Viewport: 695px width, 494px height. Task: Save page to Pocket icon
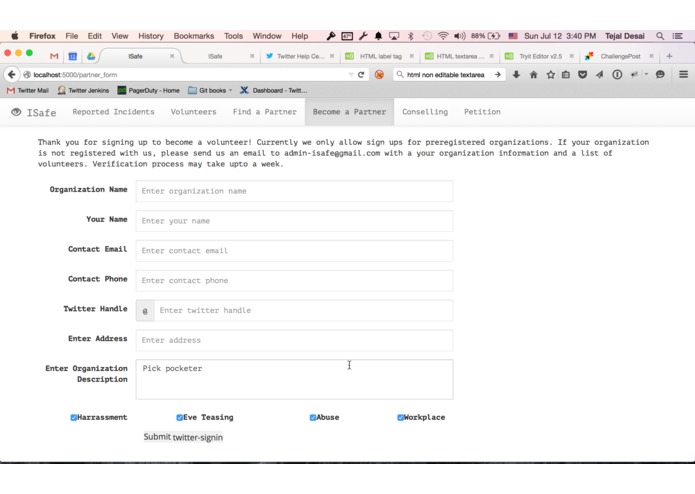[x=582, y=74]
